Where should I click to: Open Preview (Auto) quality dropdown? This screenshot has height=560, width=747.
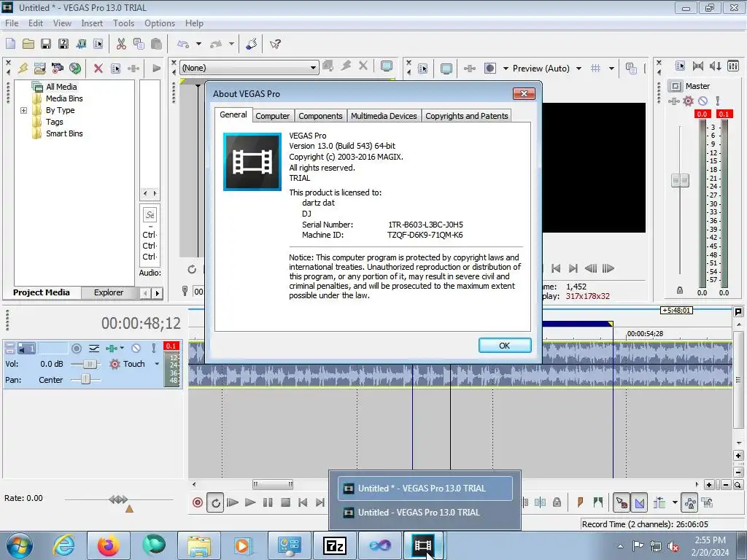(x=578, y=69)
